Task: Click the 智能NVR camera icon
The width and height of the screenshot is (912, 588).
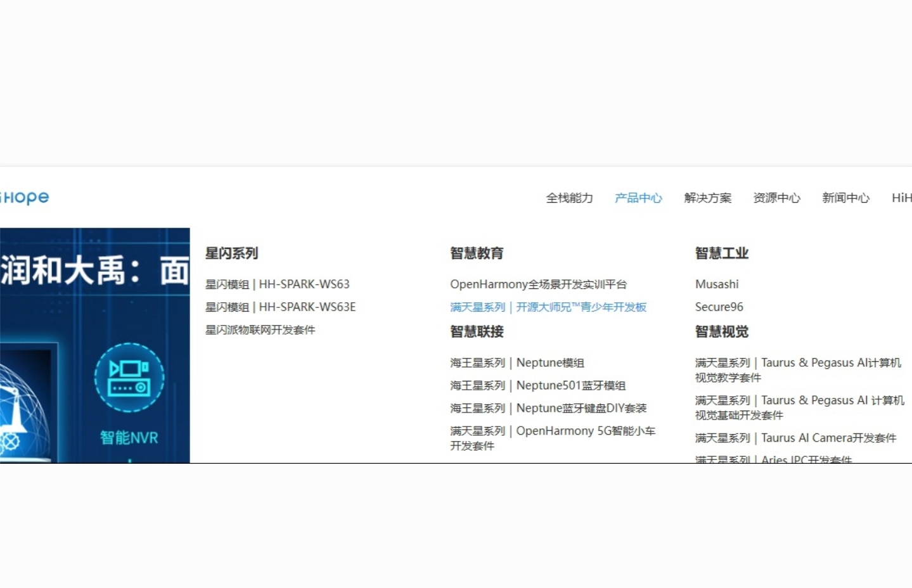Action: coord(129,378)
